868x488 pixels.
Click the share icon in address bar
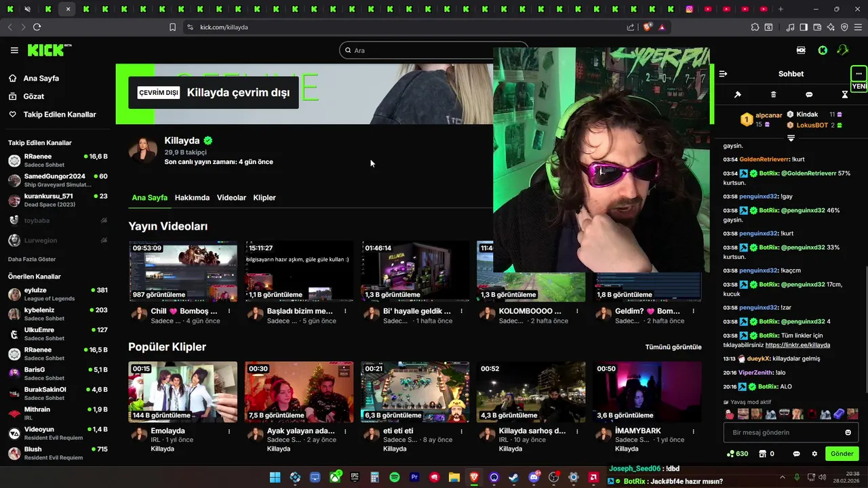click(x=631, y=27)
